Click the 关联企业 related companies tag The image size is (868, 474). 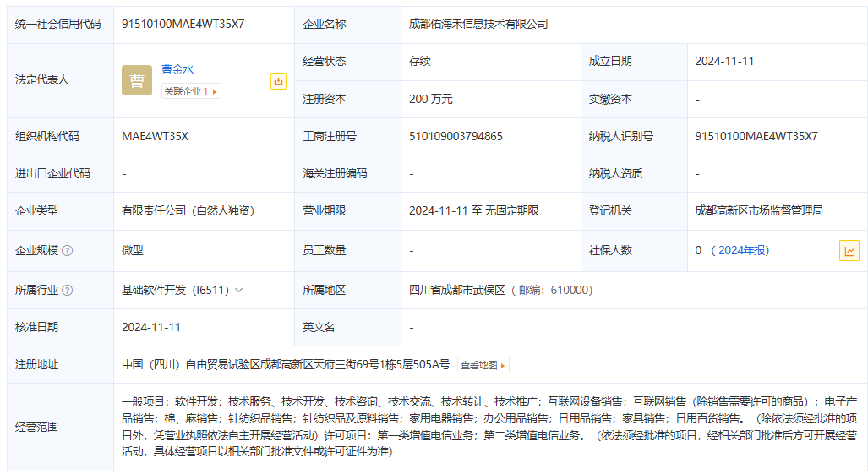185,91
